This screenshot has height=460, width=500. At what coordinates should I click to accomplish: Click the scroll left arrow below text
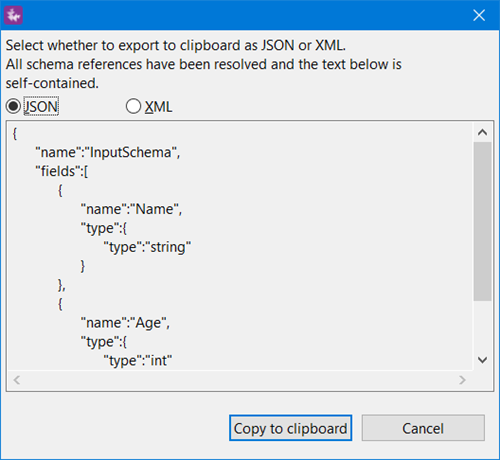(x=17, y=380)
